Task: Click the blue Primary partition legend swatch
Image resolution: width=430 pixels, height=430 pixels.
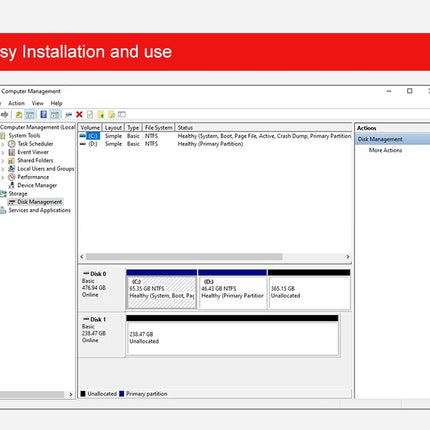Action: (122, 394)
